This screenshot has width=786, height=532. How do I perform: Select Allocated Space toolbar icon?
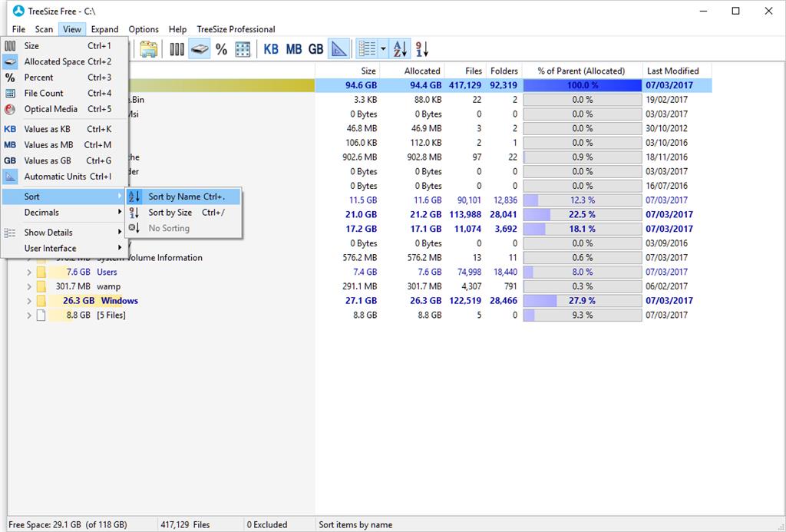[199, 49]
